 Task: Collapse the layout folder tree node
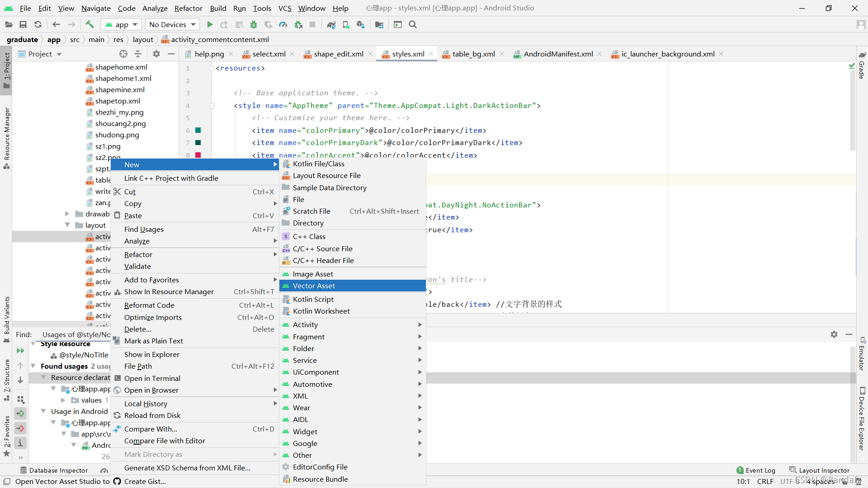(67, 225)
